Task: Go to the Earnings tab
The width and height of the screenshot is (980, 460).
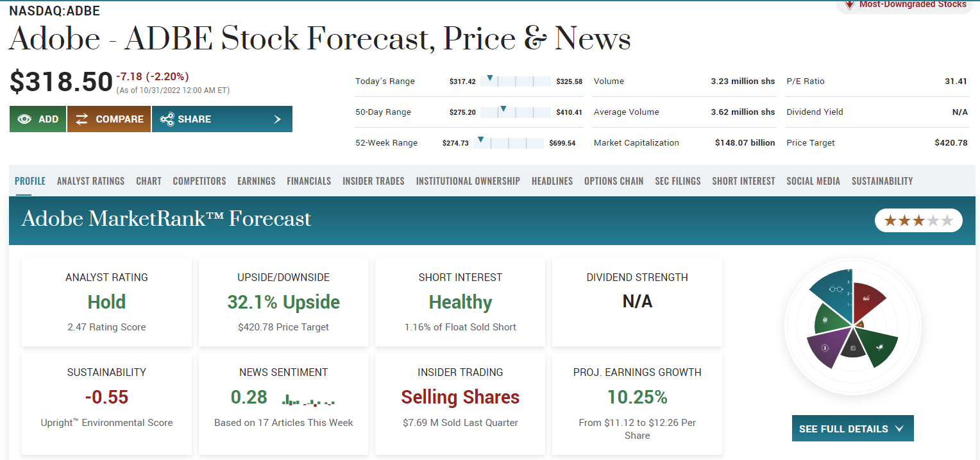Action: 257,181
